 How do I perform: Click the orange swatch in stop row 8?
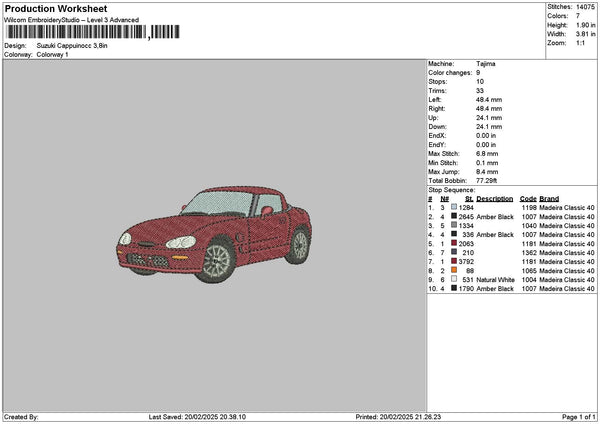[x=454, y=270]
